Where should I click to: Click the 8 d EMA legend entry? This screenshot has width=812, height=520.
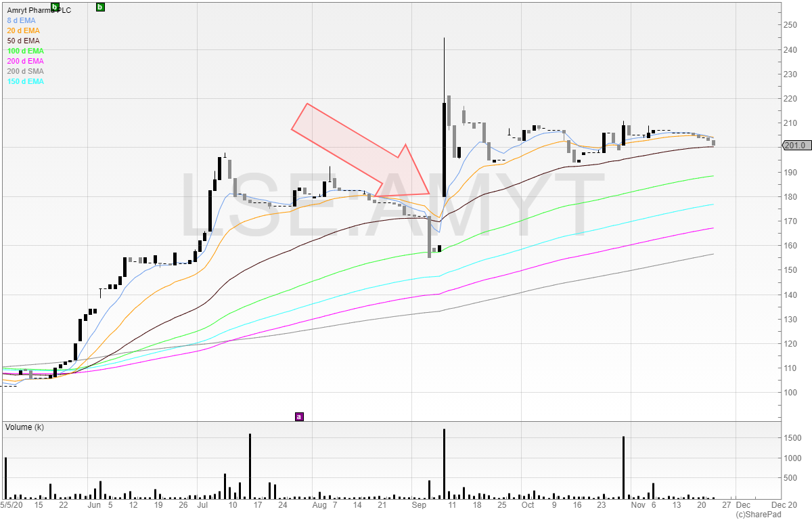[x=21, y=20]
